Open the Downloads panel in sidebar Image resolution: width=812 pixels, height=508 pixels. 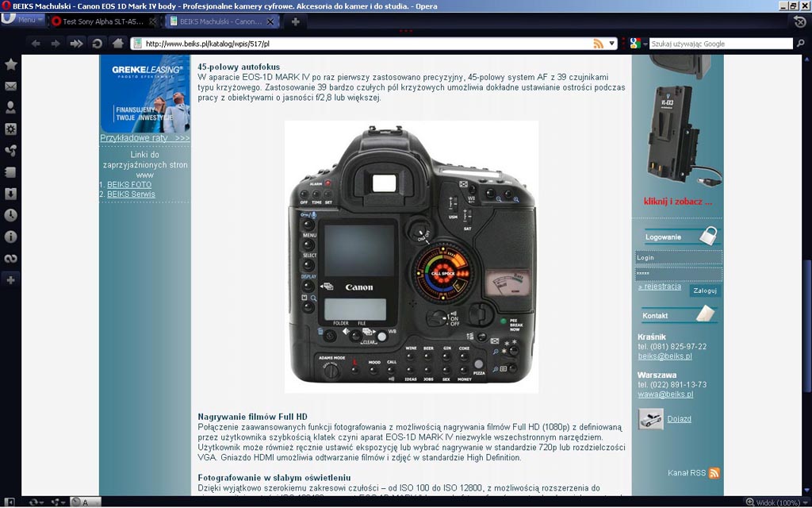click(x=10, y=194)
